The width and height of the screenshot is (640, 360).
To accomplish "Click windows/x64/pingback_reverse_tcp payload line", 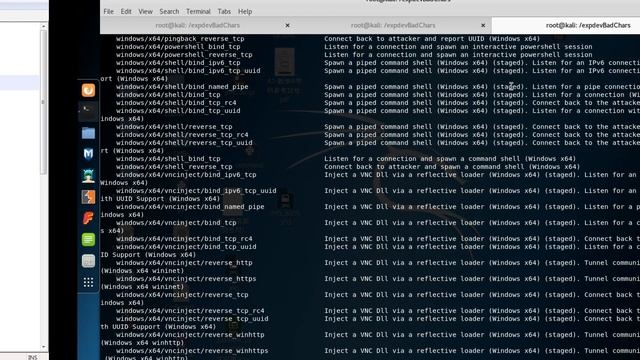I will pos(180,39).
